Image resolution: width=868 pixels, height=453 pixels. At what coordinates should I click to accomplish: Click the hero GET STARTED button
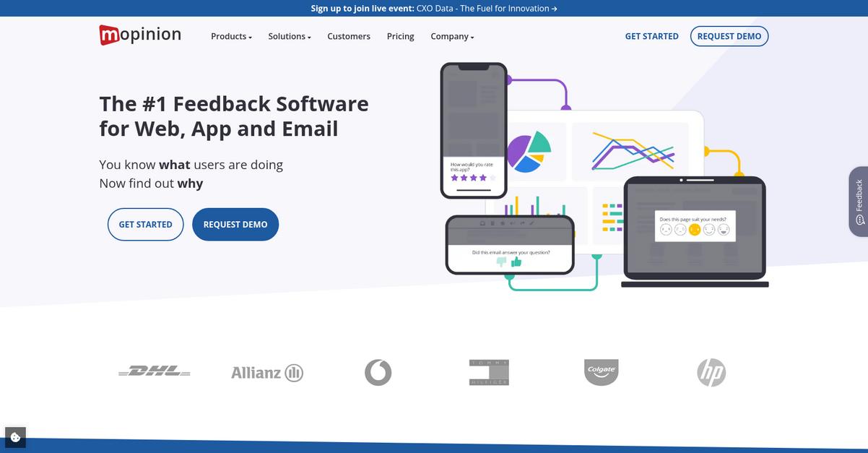(x=146, y=225)
